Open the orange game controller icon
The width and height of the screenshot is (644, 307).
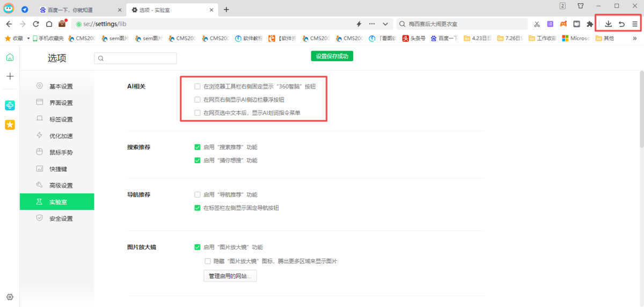[563, 24]
